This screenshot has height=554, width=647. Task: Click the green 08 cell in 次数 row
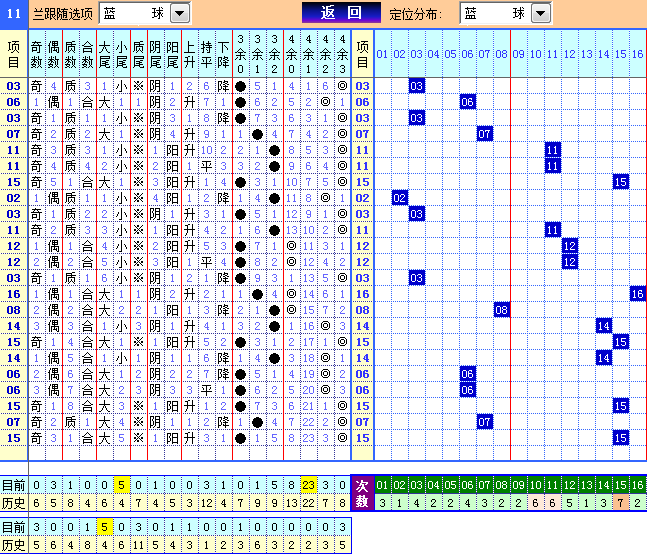coord(501,485)
